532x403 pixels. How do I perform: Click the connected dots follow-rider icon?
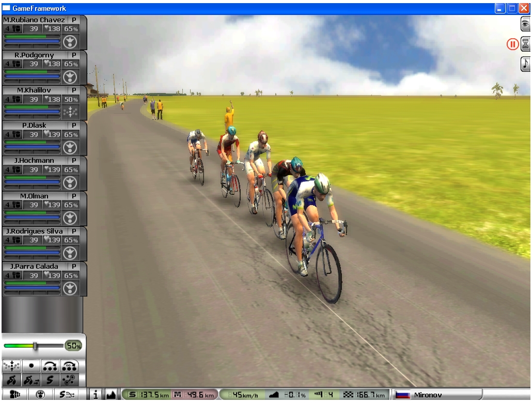pos(69,381)
